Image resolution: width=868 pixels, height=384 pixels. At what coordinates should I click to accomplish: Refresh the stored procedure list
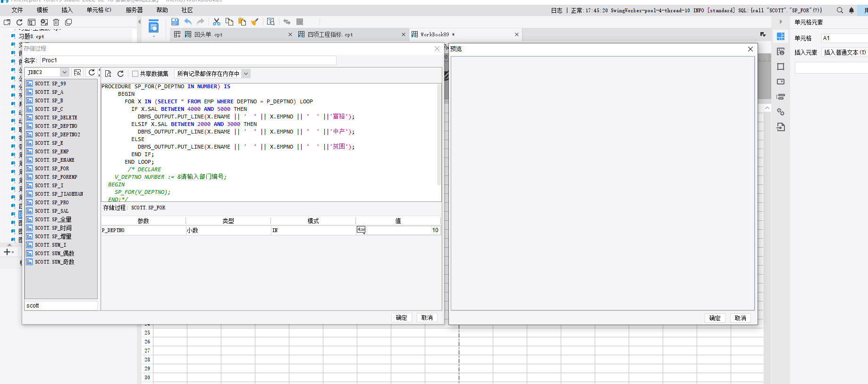(x=92, y=72)
